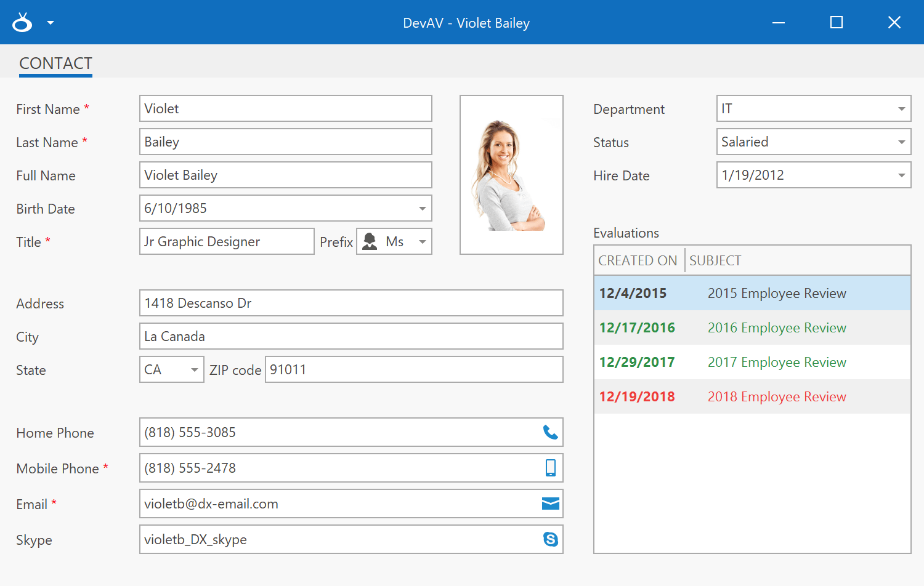Expand the Birth Date picker arrow
This screenshot has width=924, height=586.
pyautogui.click(x=422, y=209)
